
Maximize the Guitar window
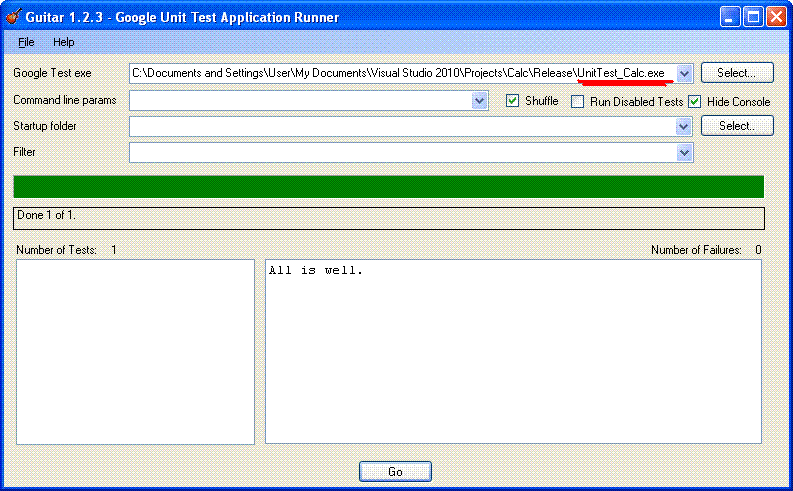(x=753, y=17)
